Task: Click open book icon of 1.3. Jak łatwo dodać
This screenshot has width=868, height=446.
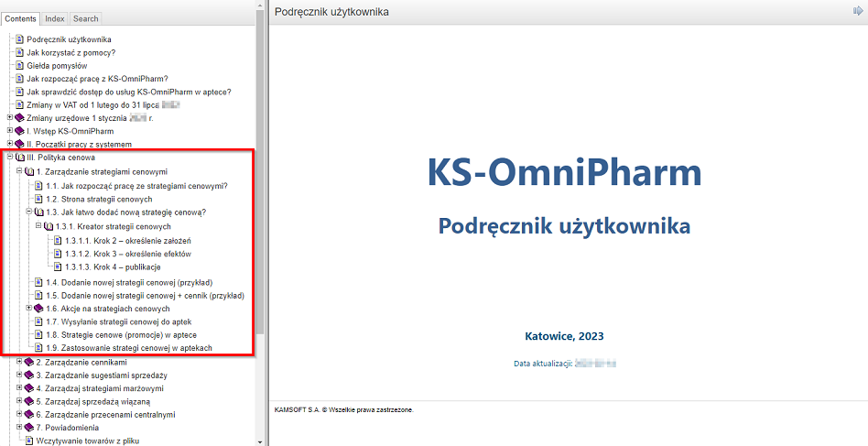Action: pyautogui.click(x=39, y=212)
